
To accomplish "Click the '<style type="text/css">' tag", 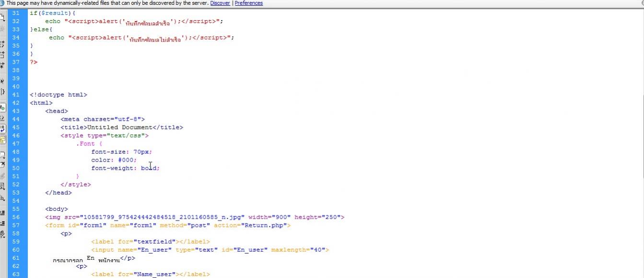I will tap(105, 135).
